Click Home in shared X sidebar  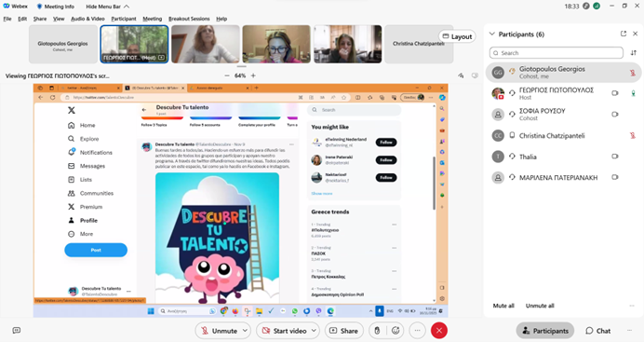82,125
